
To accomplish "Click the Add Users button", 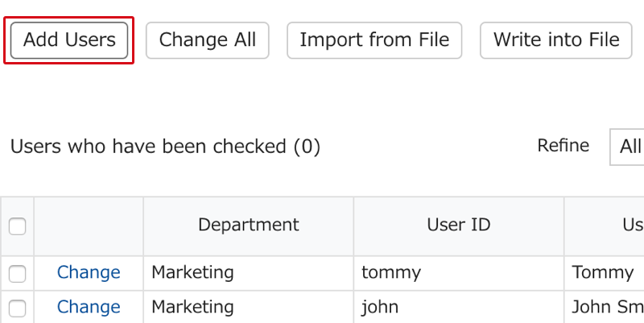I will tap(69, 40).
